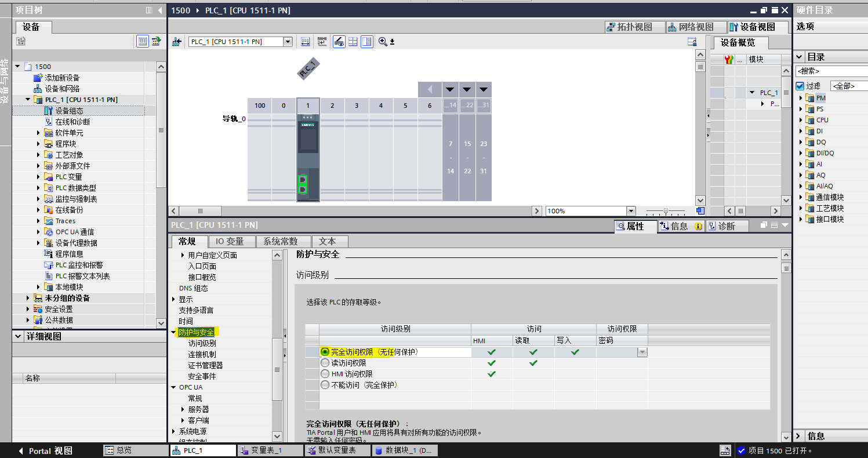This screenshot has width=868, height=458.
Task: Click the info warning icon beside 信息 tab
Action: 699,226
